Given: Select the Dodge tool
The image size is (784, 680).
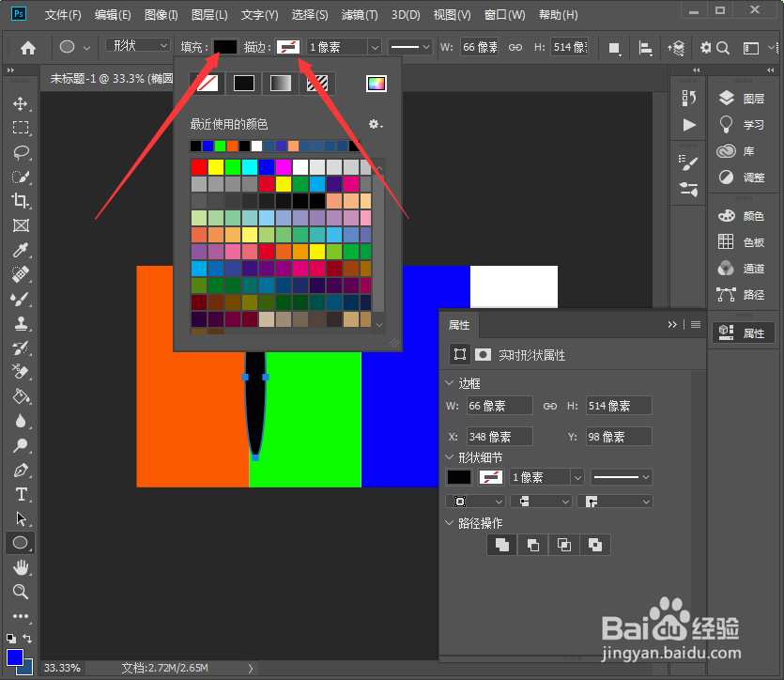Looking at the screenshot, I should pos(21,445).
